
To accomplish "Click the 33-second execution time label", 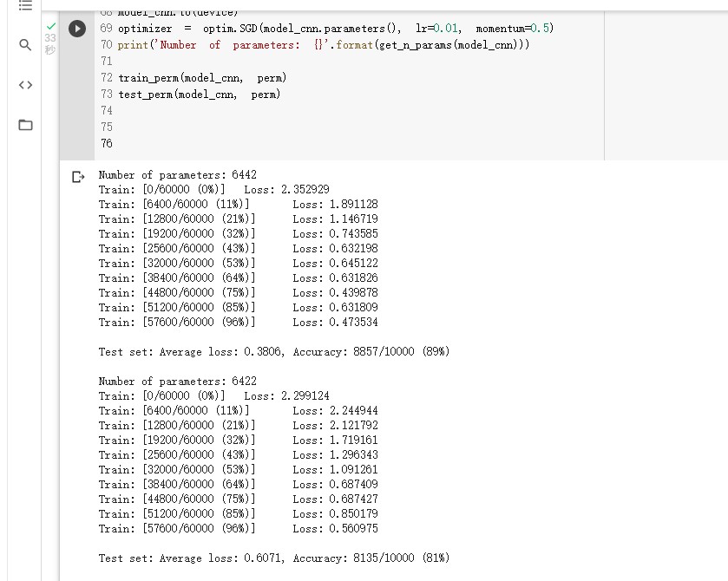I will tap(49, 44).
